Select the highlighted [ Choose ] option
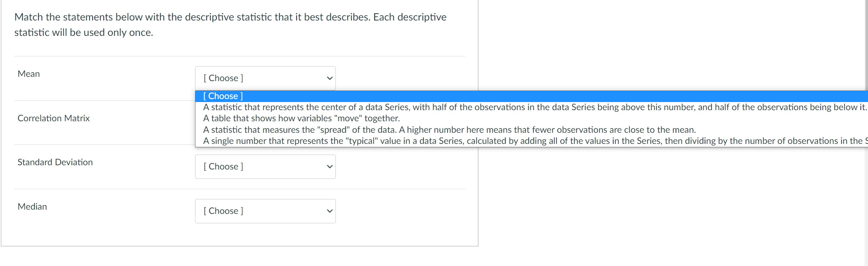868x266 pixels. coord(299,96)
